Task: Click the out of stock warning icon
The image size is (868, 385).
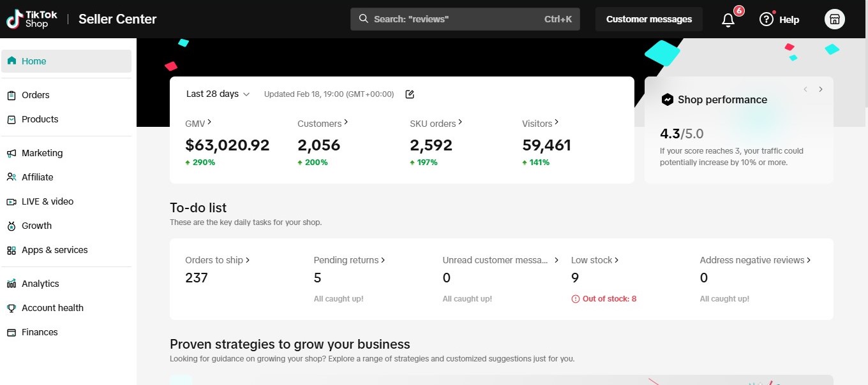Action: tap(576, 299)
